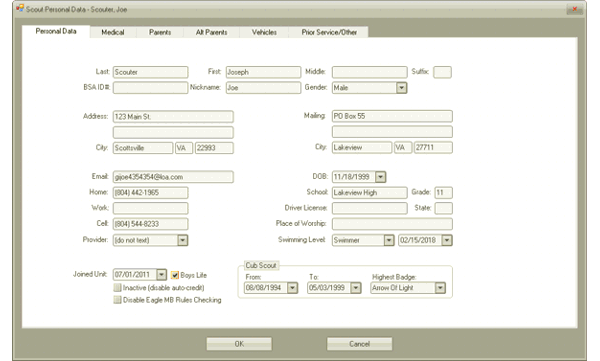Check Disable Eagle MB Rules Checking

117,300
